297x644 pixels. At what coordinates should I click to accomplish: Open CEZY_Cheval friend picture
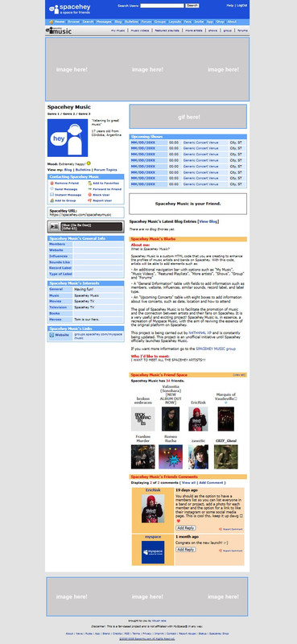(226, 456)
